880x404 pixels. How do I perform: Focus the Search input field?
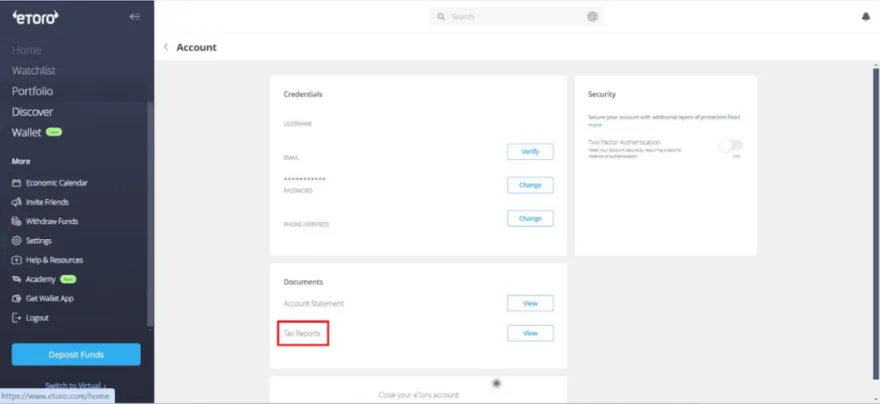515,17
